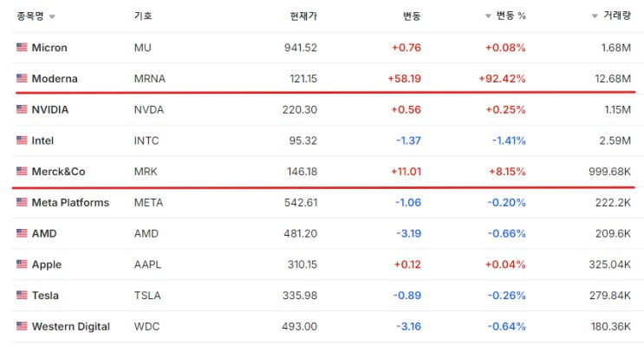Open the AMD stock name link

coord(44,233)
